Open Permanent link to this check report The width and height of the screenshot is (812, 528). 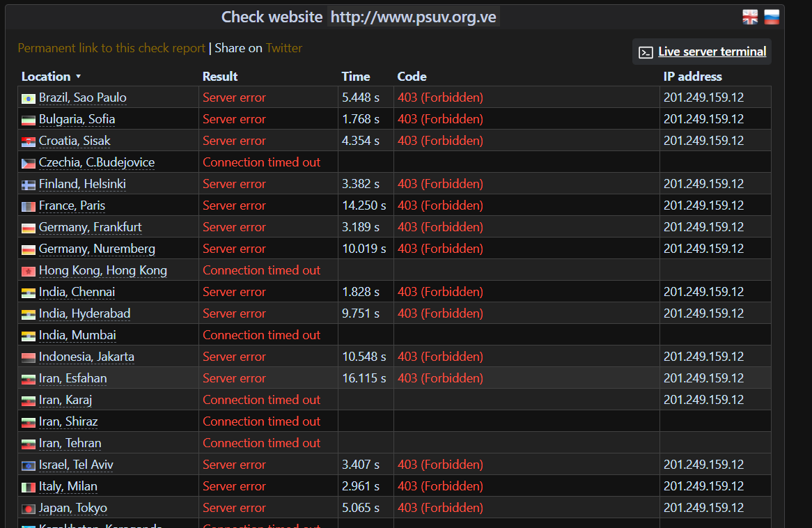[111, 48]
